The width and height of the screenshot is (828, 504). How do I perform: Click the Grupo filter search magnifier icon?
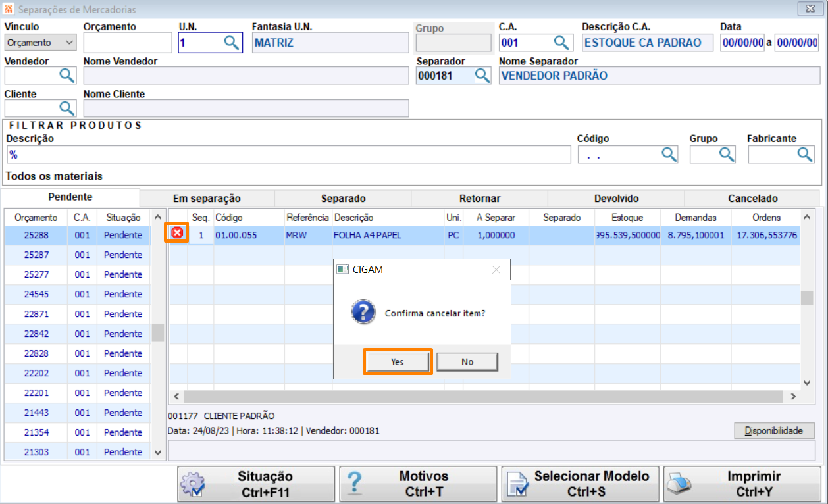[727, 155]
